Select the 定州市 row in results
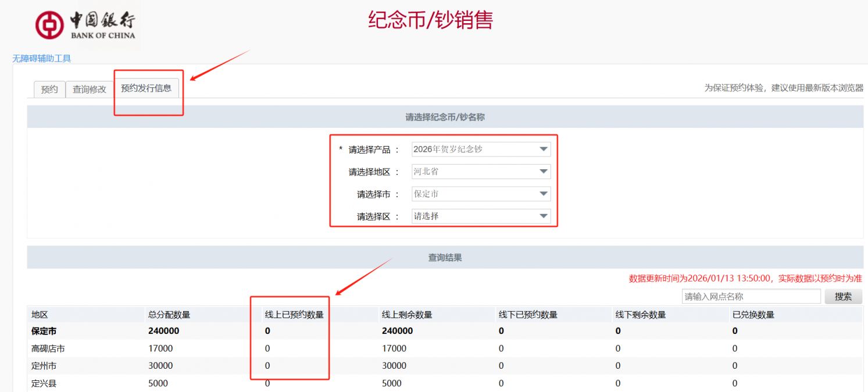Viewport: 868px width, 392px height. pos(44,366)
